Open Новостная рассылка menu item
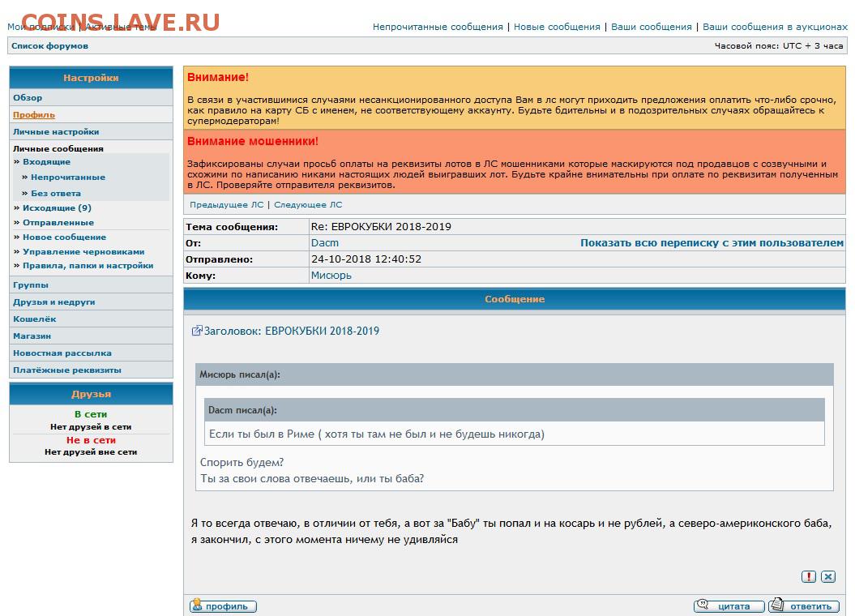This screenshot has height=616, width=855. [91, 353]
